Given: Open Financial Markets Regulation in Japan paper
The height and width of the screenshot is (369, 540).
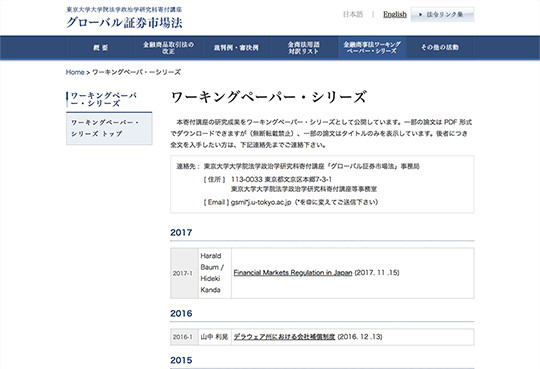Looking at the screenshot, I should coord(293,273).
